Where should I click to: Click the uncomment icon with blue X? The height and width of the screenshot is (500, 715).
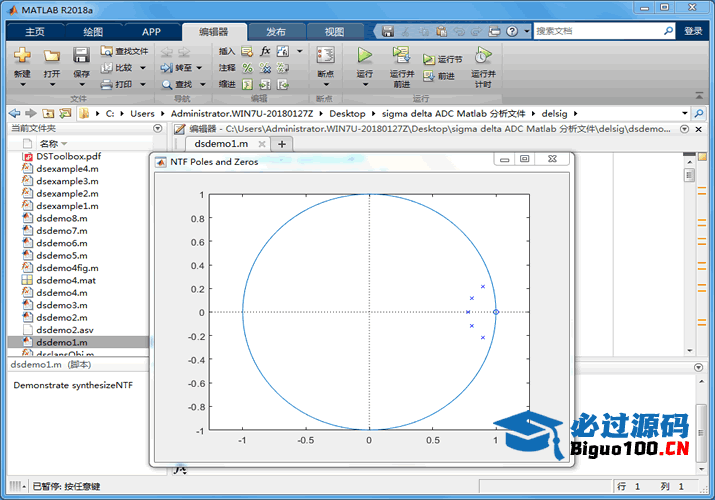click(x=265, y=68)
